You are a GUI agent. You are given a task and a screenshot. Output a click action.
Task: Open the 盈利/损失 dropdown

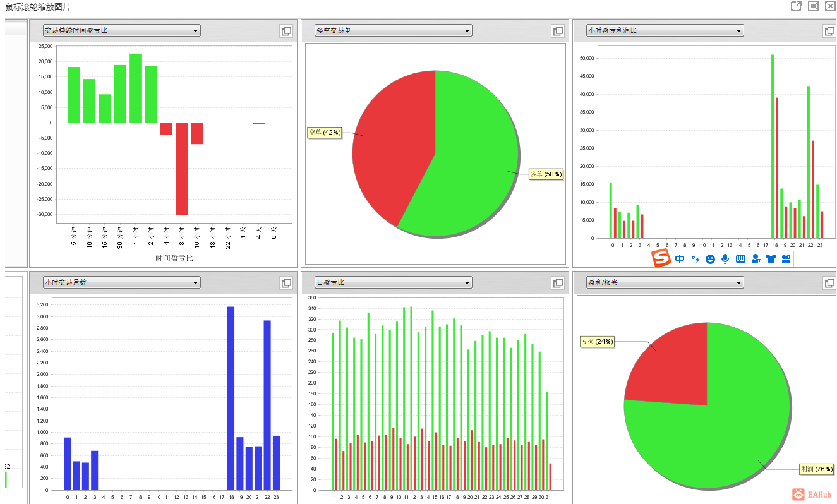click(x=665, y=282)
